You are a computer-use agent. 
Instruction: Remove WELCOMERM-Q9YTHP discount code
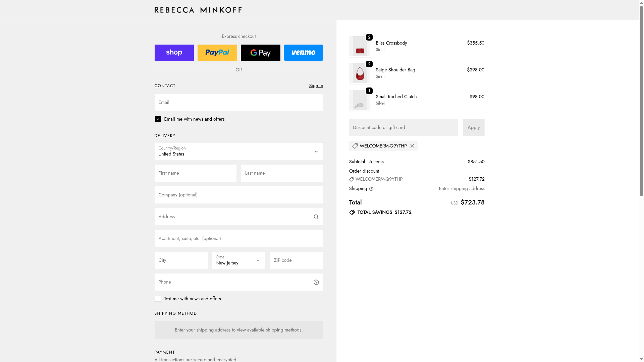click(412, 146)
